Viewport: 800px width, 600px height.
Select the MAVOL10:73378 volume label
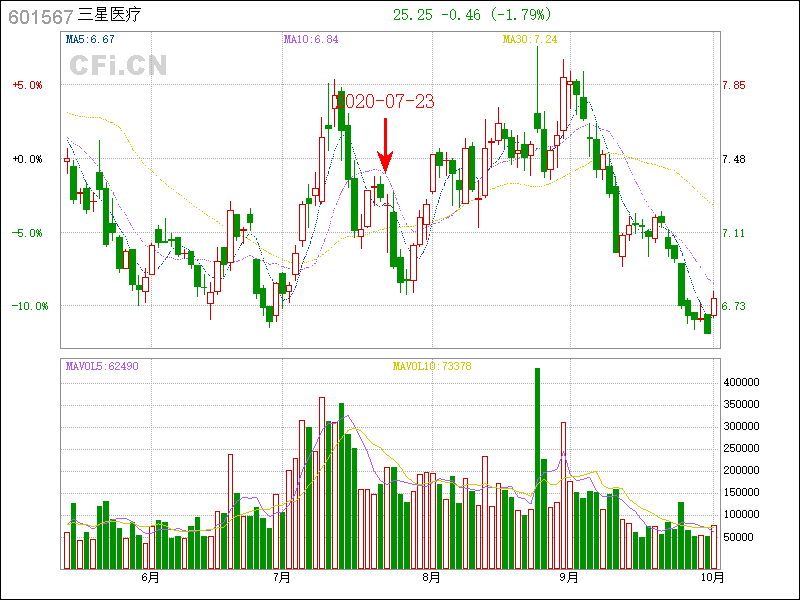tap(432, 366)
